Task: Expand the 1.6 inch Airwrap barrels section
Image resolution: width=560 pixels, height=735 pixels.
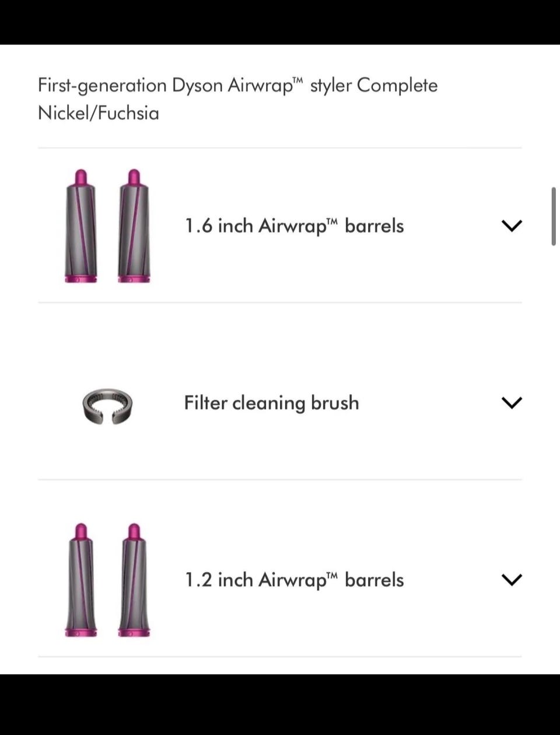Action: (512, 226)
